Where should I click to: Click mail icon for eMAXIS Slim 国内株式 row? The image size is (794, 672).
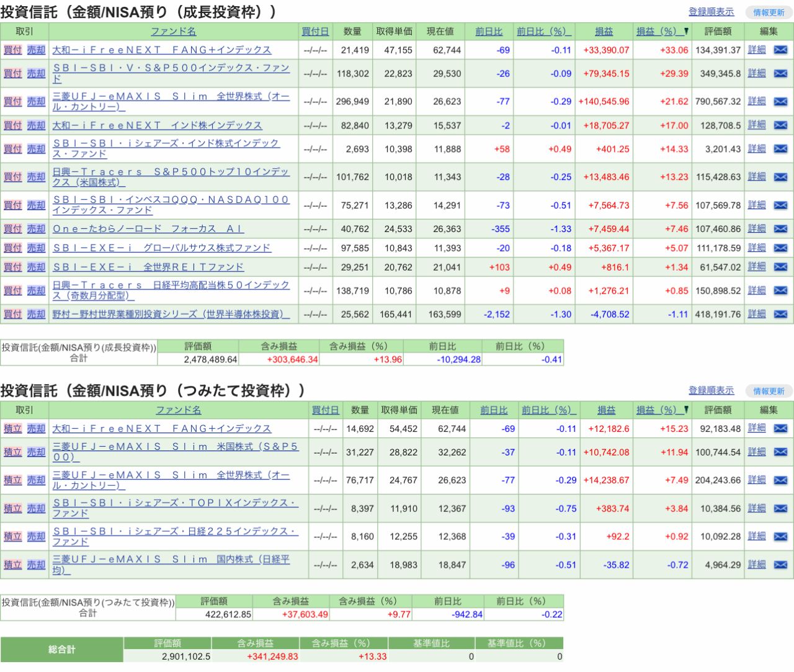coord(780,565)
